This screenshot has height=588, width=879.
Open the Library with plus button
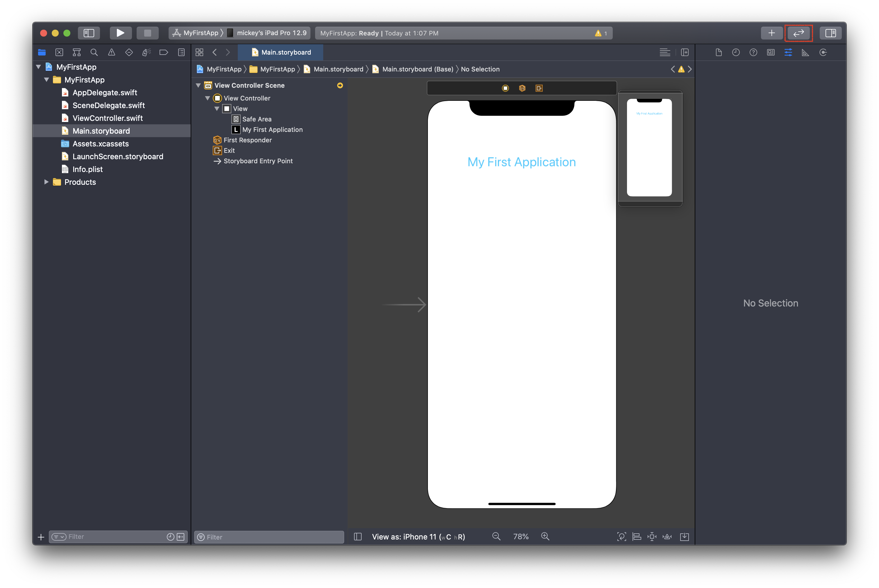click(x=771, y=33)
